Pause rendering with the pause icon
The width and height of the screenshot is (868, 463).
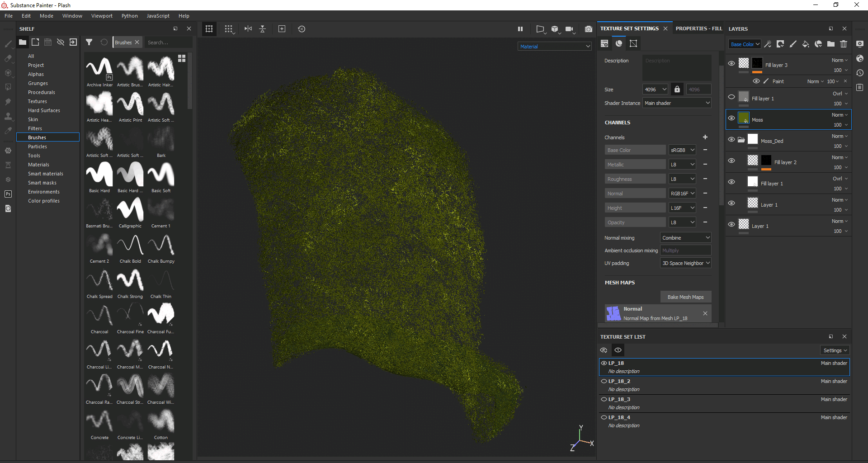point(520,29)
